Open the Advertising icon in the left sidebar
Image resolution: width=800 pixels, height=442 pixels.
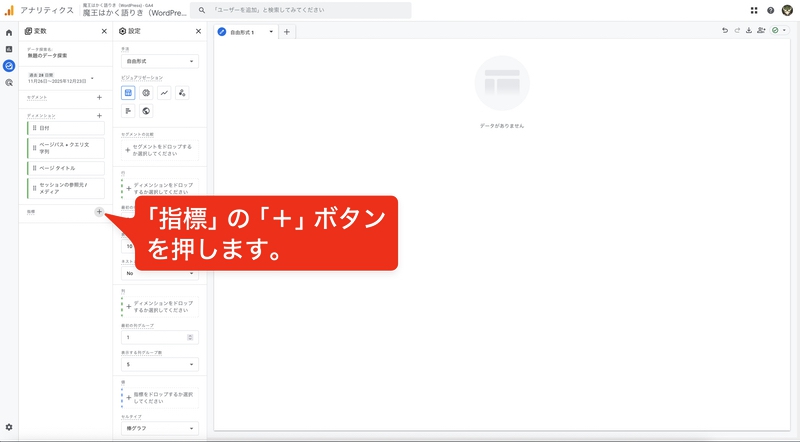[x=9, y=82]
